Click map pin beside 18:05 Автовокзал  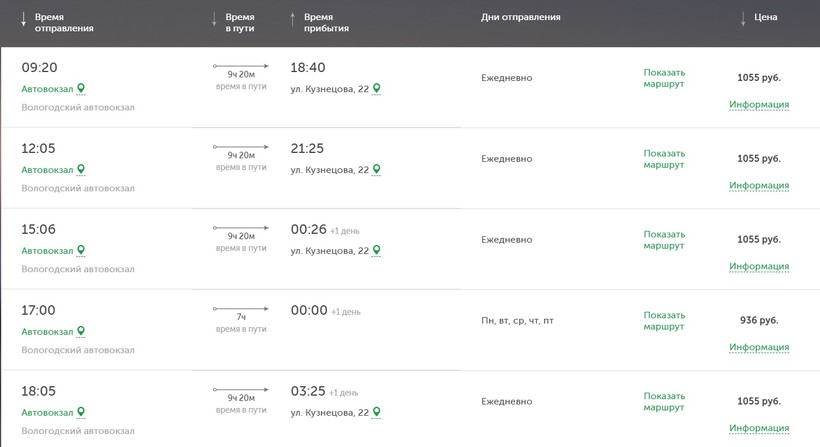pos(81,412)
